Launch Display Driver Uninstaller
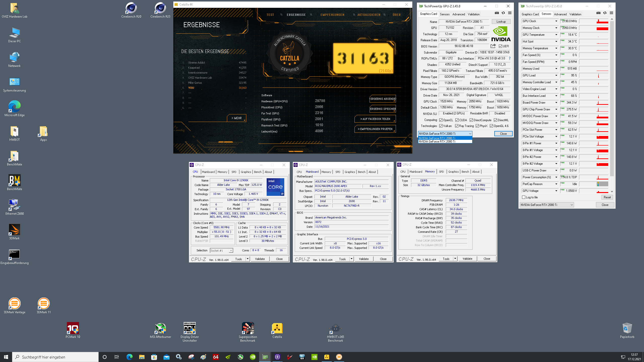 [x=189, y=332]
